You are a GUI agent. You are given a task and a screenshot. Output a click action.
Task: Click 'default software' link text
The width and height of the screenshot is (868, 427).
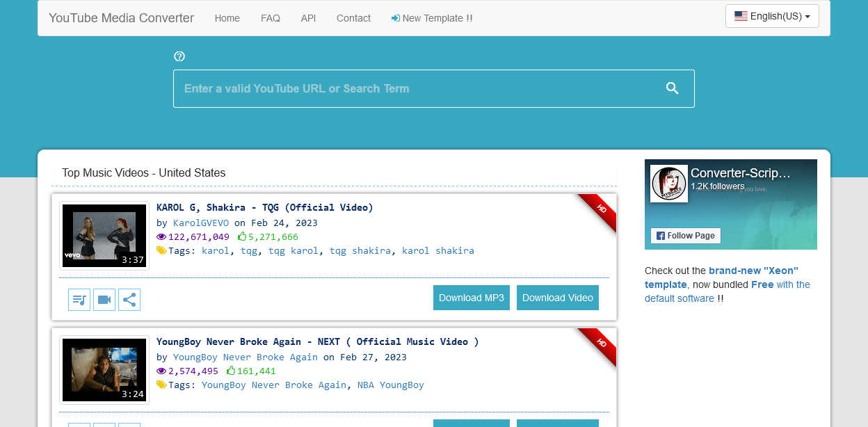(680, 298)
